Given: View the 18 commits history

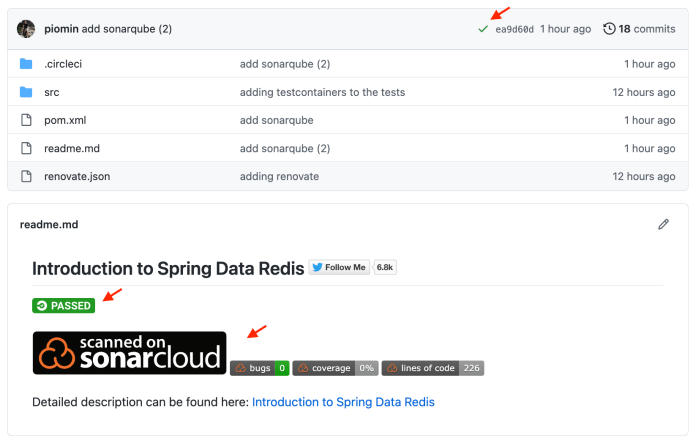Looking at the screenshot, I should 646,29.
